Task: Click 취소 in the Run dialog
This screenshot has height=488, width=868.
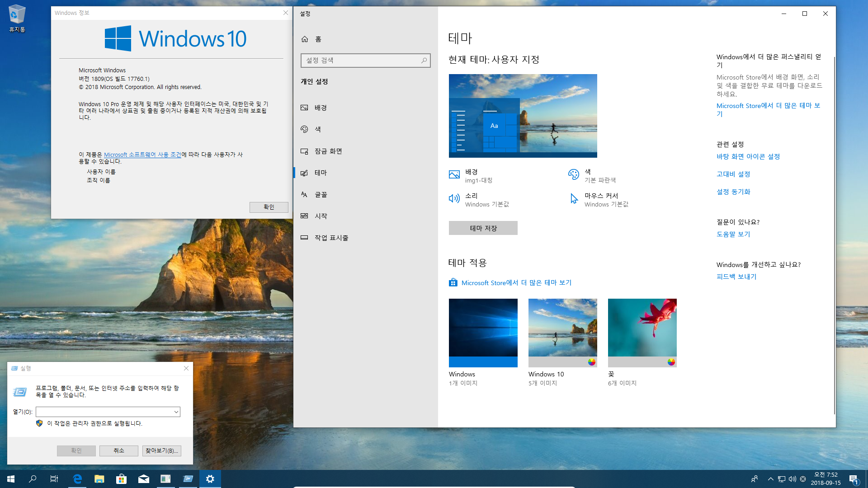Action: click(119, 450)
